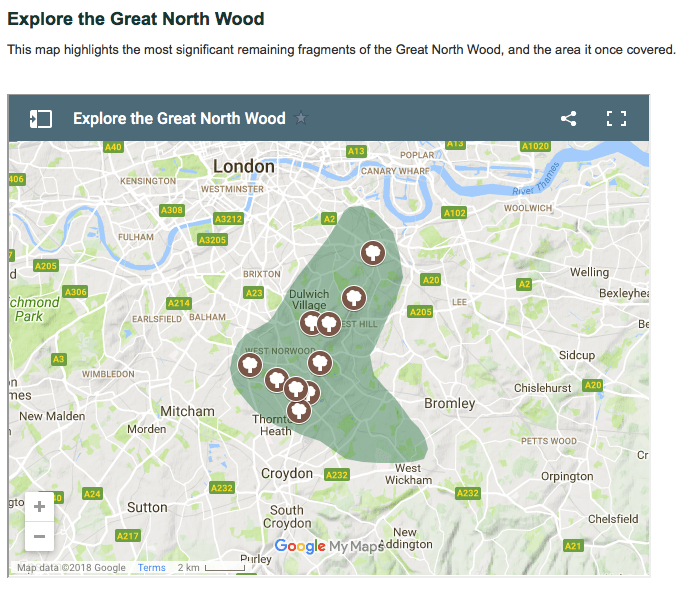Click tree marker northeast of Dulwich Village
The width and height of the screenshot is (683, 589).
coord(353,297)
